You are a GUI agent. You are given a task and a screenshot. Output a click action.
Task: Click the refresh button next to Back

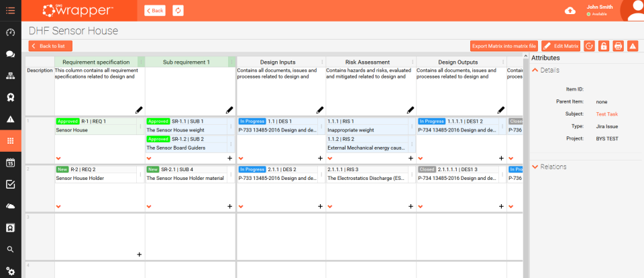point(178,10)
